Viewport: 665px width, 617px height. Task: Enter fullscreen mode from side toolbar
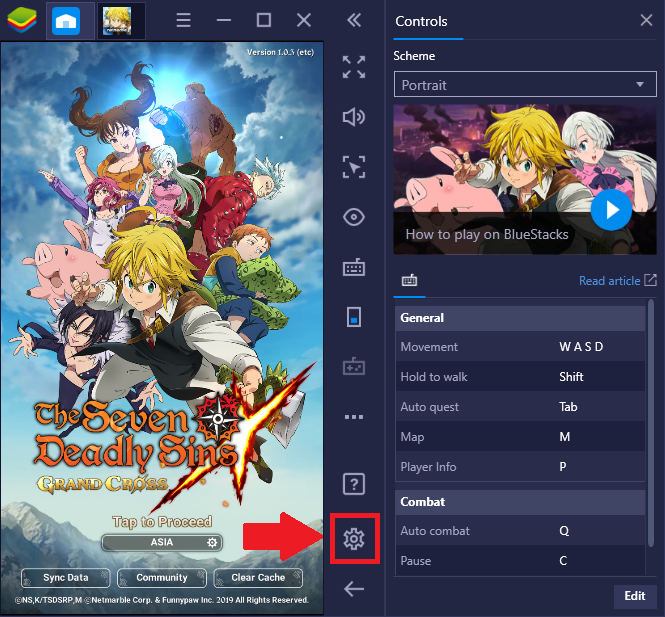click(354, 67)
